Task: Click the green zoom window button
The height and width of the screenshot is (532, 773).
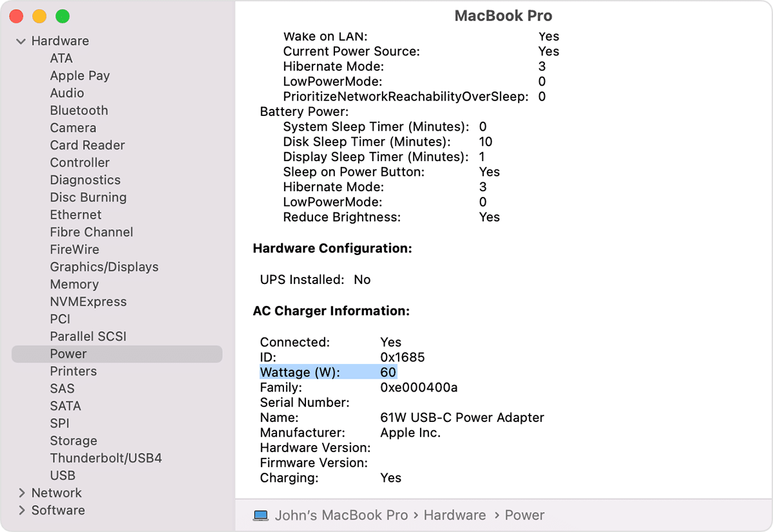Action: 62,16
